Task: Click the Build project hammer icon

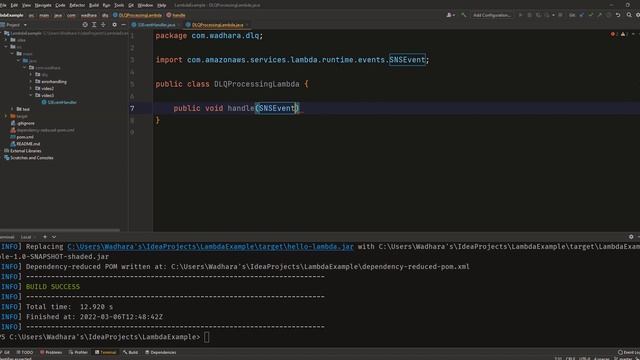Action: pos(464,15)
